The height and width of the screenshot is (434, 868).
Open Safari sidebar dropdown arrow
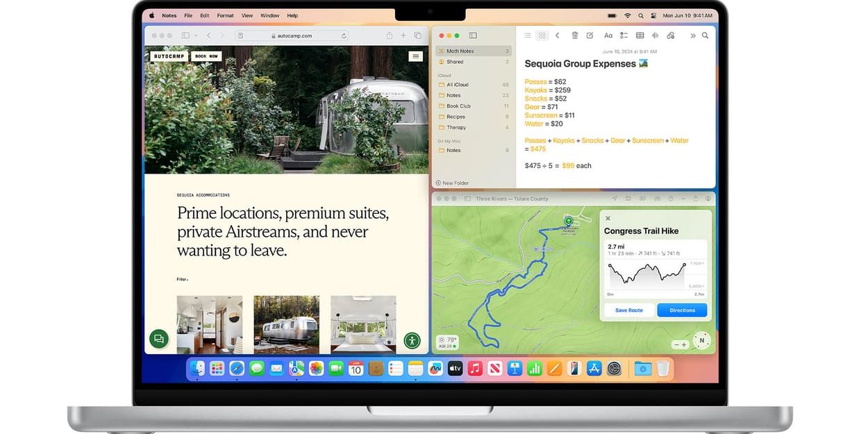pyautogui.click(x=196, y=35)
